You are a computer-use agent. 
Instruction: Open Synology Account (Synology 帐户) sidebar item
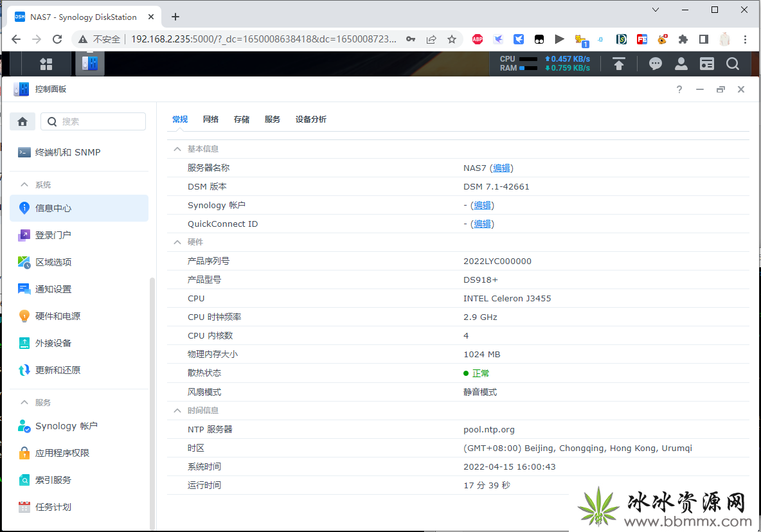(x=79, y=426)
